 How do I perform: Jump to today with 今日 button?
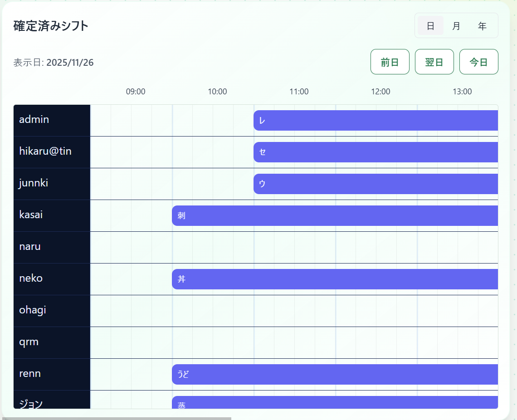point(478,62)
